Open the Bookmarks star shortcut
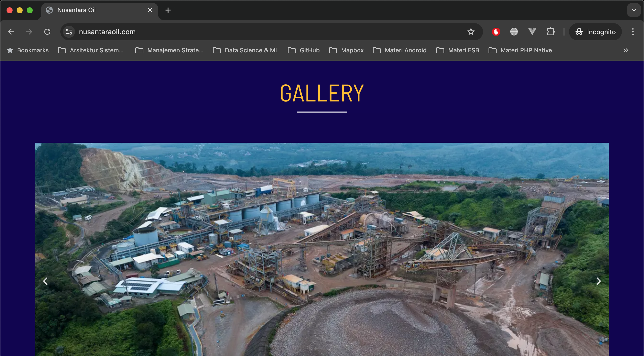 [28, 50]
